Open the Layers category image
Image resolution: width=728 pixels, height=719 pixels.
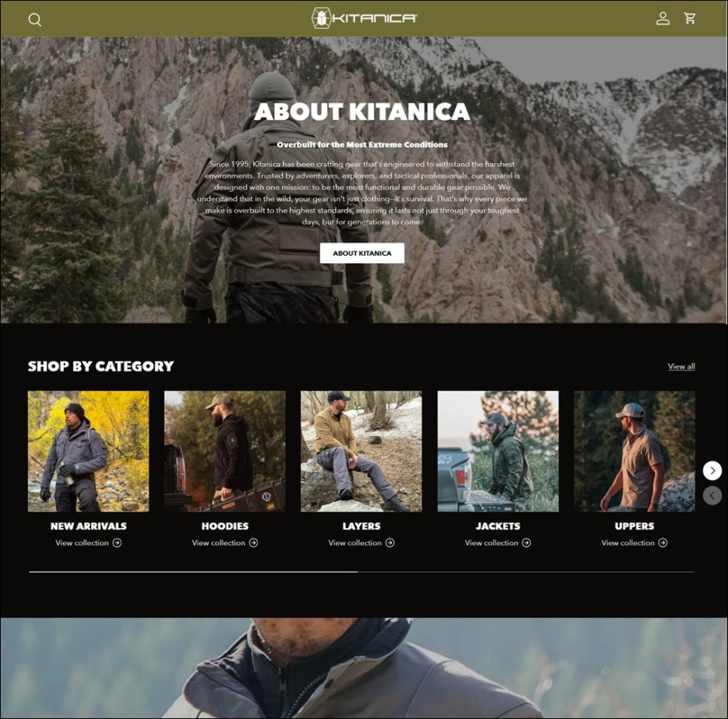click(362, 451)
